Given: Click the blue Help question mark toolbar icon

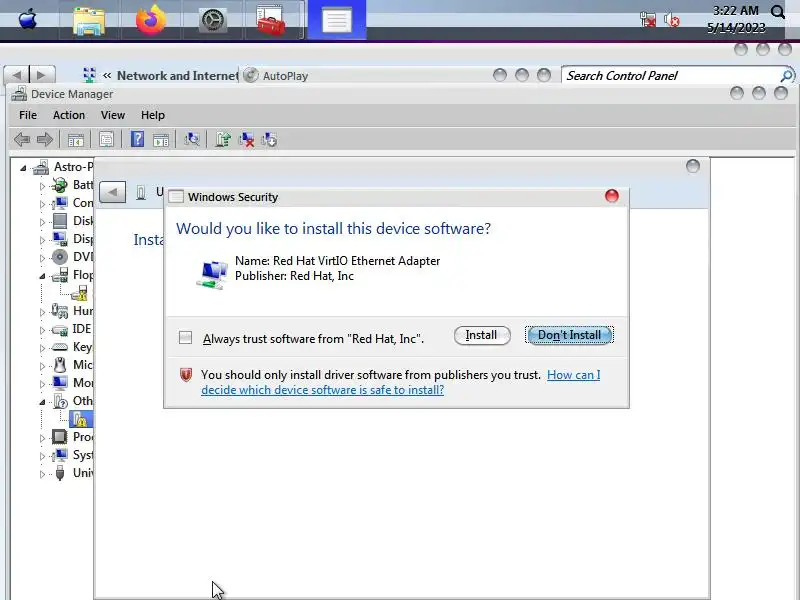Looking at the screenshot, I should tap(137, 139).
